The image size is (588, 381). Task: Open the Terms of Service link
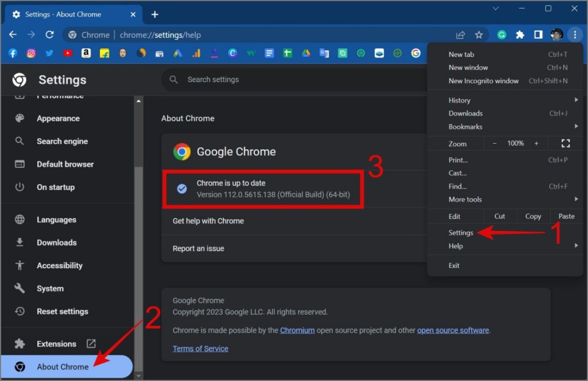pyautogui.click(x=200, y=348)
